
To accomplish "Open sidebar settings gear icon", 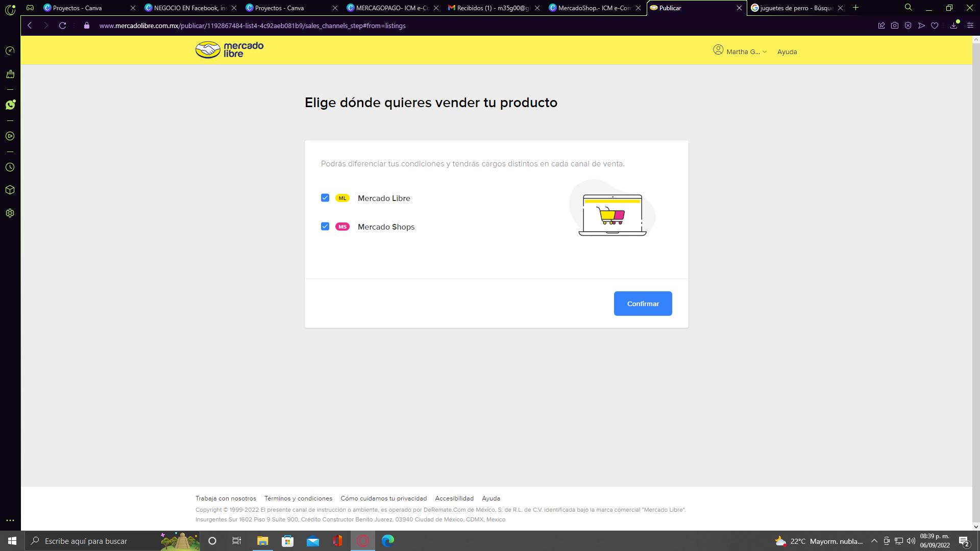I will 10,213.
